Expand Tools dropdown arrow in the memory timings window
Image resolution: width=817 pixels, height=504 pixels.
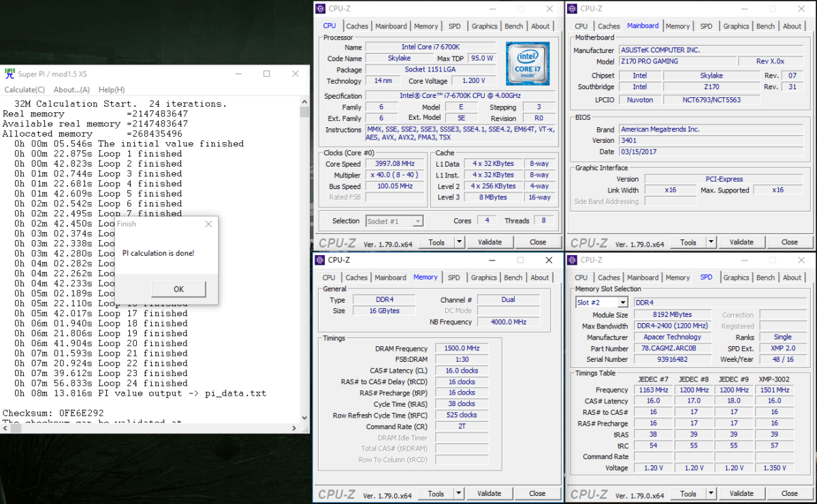point(459,494)
